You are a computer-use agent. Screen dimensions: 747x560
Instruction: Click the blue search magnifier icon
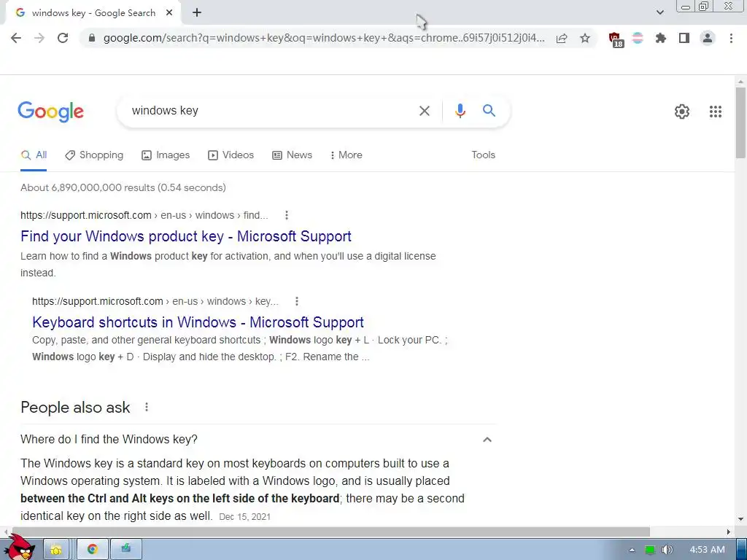point(489,111)
